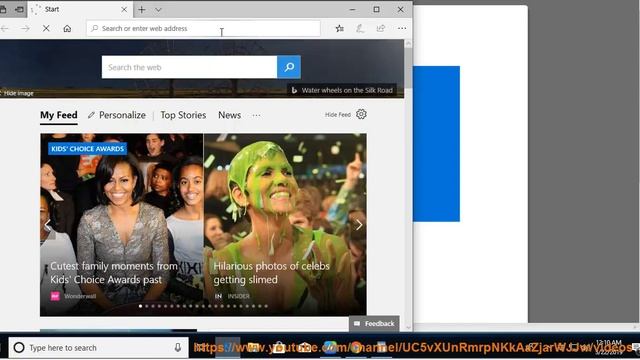640x360 pixels.
Task: Set these tabs aside
Action: 19,9
